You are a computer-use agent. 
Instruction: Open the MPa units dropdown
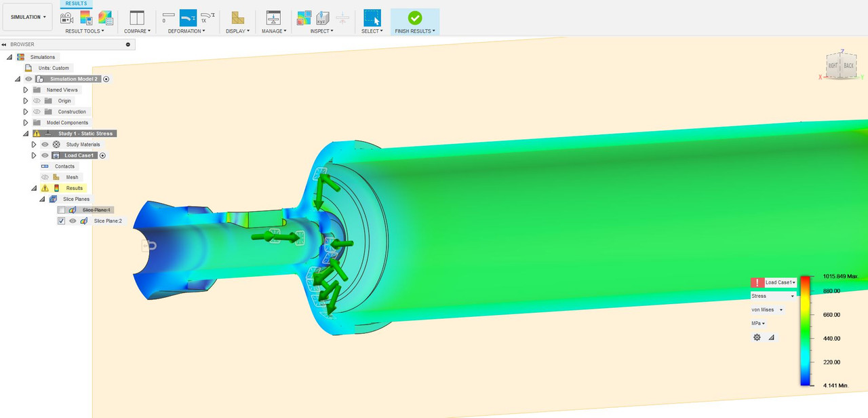click(758, 323)
